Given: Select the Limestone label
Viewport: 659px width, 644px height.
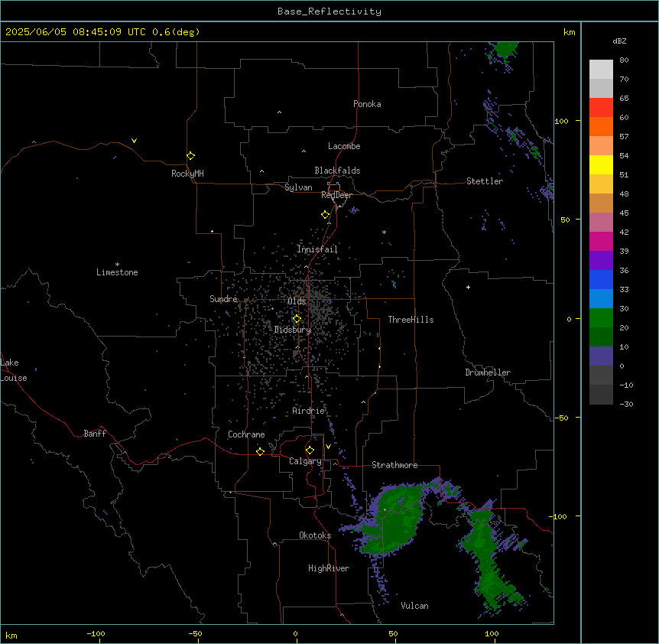Looking at the screenshot, I should [x=117, y=272].
